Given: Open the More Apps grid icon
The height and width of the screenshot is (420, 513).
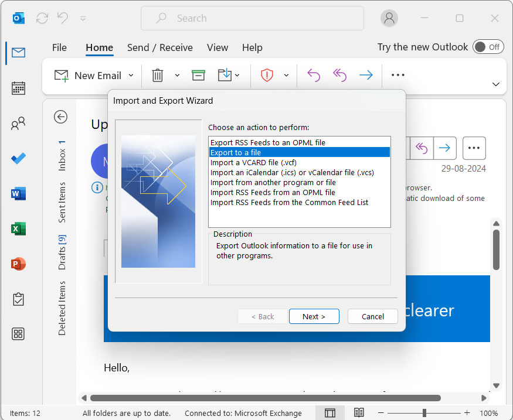Looking at the screenshot, I should [x=18, y=334].
